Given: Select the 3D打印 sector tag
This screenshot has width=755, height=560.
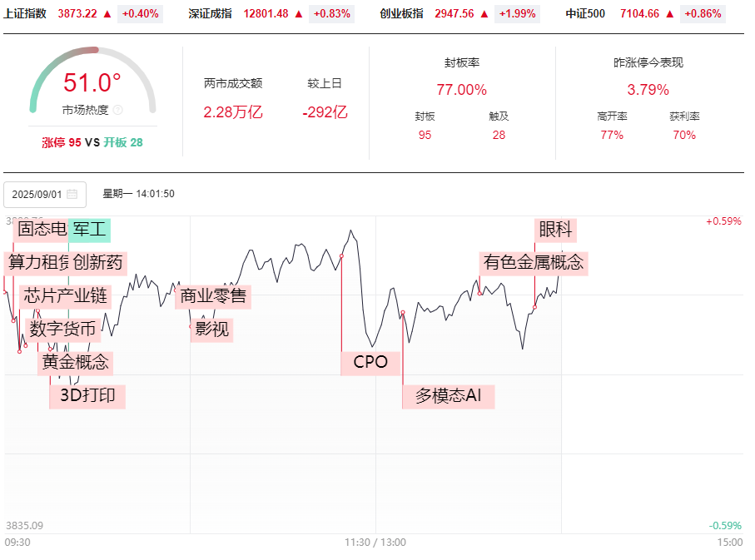Looking at the screenshot, I should pyautogui.click(x=87, y=395).
